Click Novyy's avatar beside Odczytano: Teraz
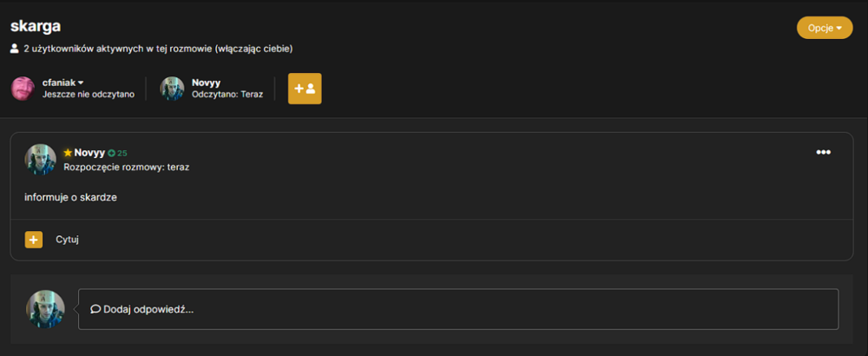The width and height of the screenshot is (868, 356). coord(172,89)
